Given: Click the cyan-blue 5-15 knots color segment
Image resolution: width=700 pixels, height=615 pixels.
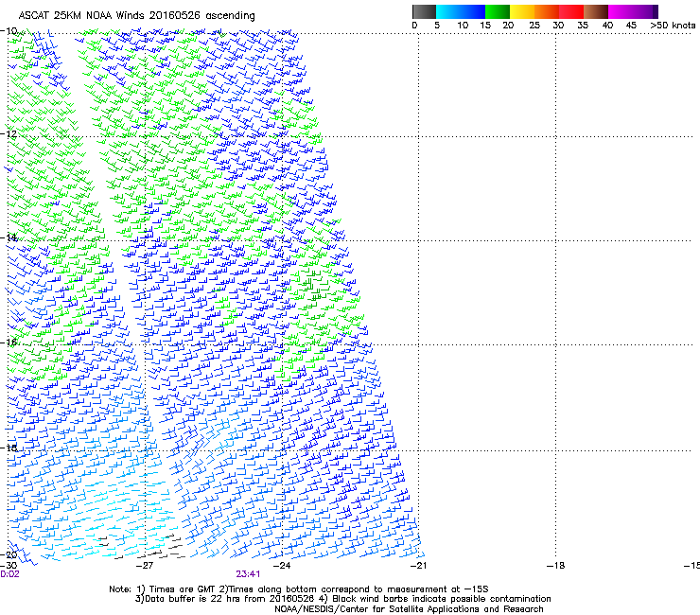Looking at the screenshot, I should coord(461,11).
